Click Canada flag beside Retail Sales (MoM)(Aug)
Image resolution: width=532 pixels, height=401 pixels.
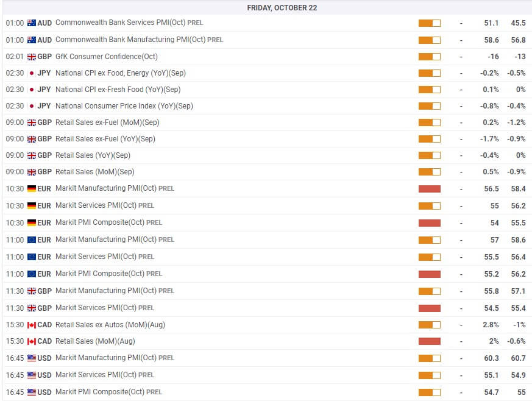tap(32, 341)
